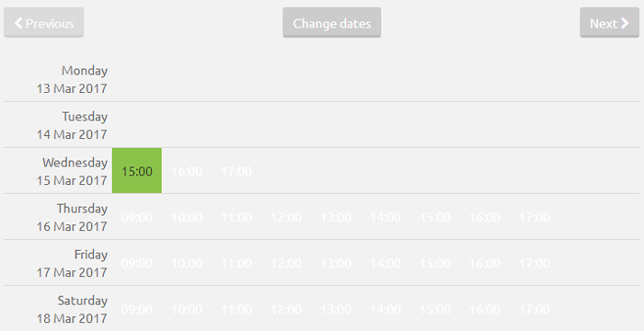Select the green 15:00 slot on Wednesday

tap(137, 171)
